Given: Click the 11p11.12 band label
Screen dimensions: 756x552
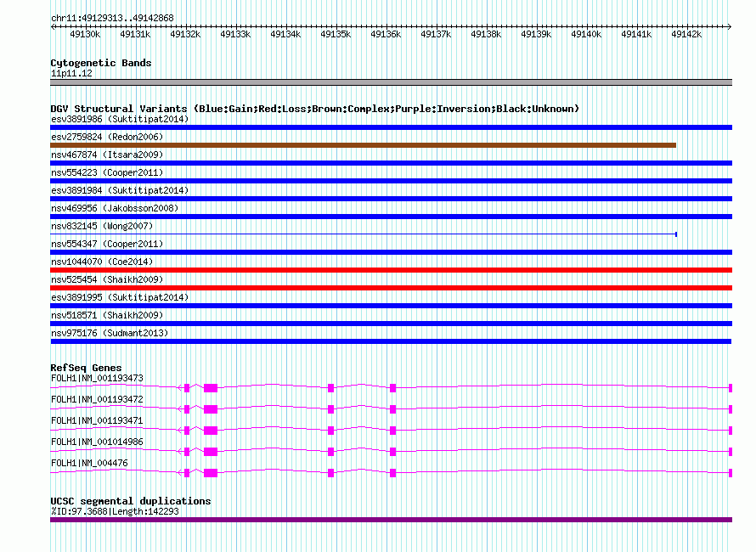Looking at the screenshot, I should pyautogui.click(x=71, y=74).
